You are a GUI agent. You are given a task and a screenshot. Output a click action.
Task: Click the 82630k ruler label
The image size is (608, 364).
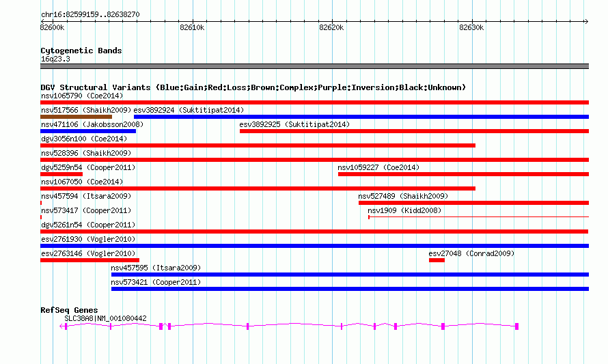(471, 27)
